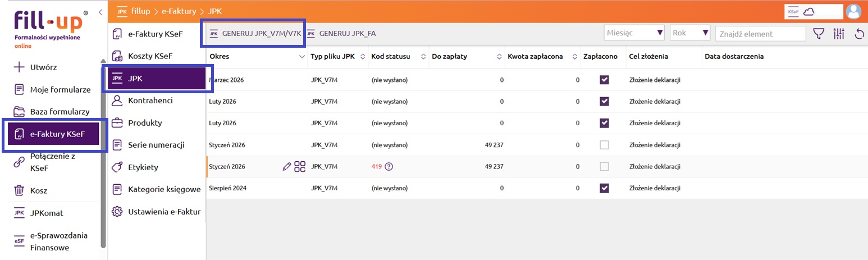Click GENERUJ JPK_FA button
This screenshot has width=868, height=260.
(x=341, y=33)
